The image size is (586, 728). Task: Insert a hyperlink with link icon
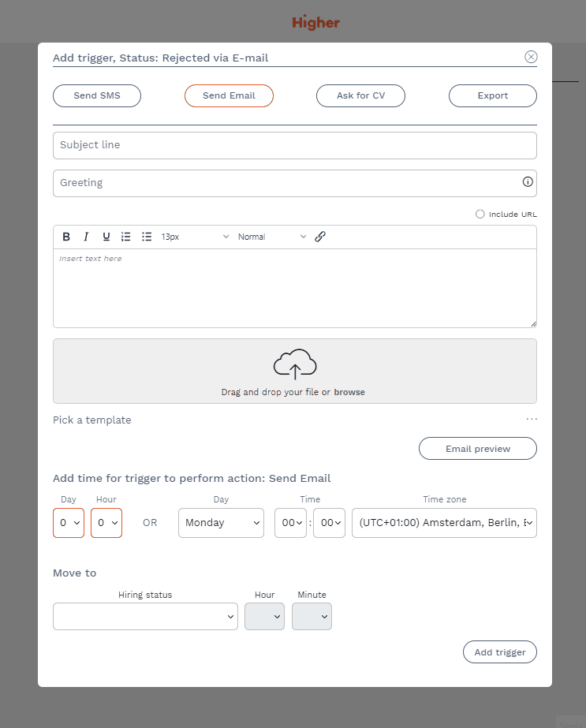point(320,237)
